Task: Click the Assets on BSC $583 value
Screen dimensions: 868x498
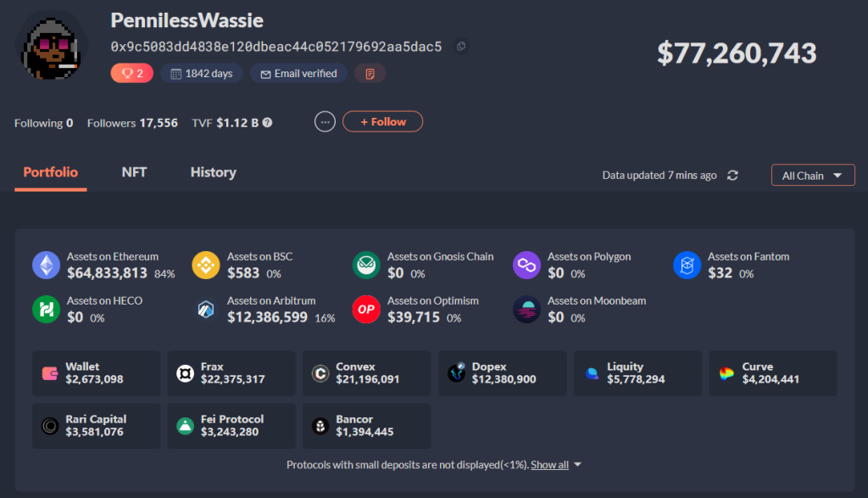Action: (x=243, y=272)
